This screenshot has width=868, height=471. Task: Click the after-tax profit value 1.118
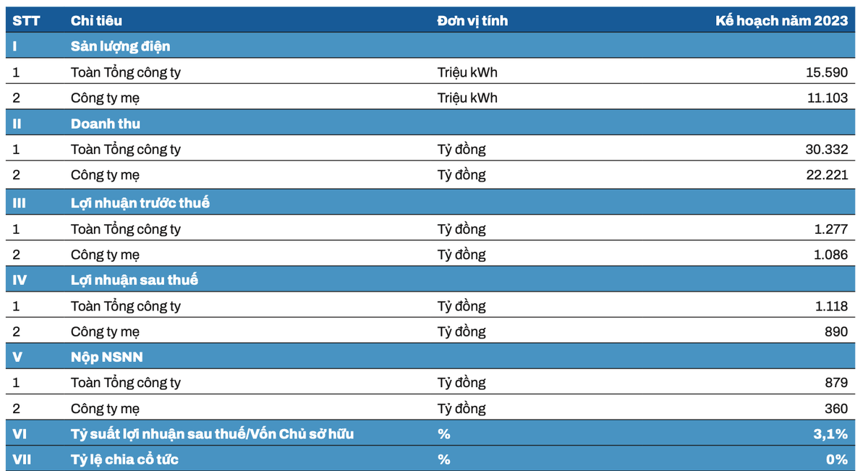coord(831,306)
